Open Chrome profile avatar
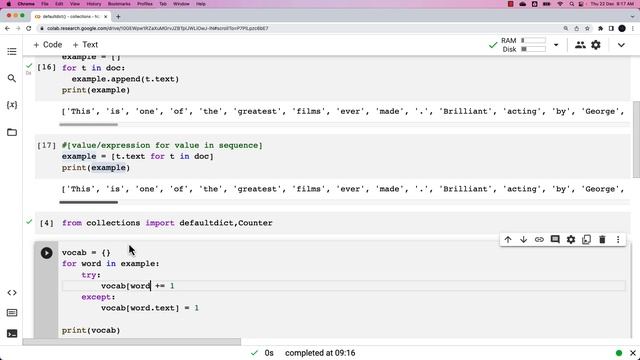Screen dimensions: 640x360 pyautogui.click(x=622, y=28)
